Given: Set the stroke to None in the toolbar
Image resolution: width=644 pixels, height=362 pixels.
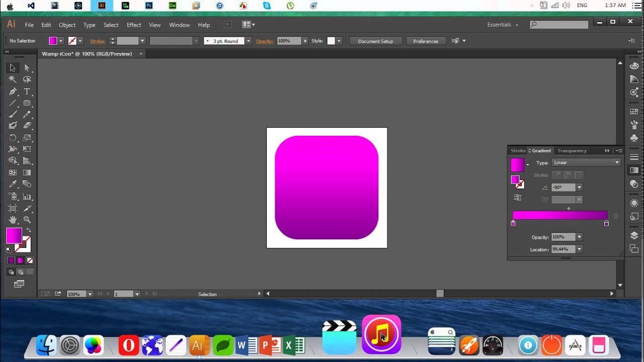Looking at the screenshot, I should click(x=29, y=260).
